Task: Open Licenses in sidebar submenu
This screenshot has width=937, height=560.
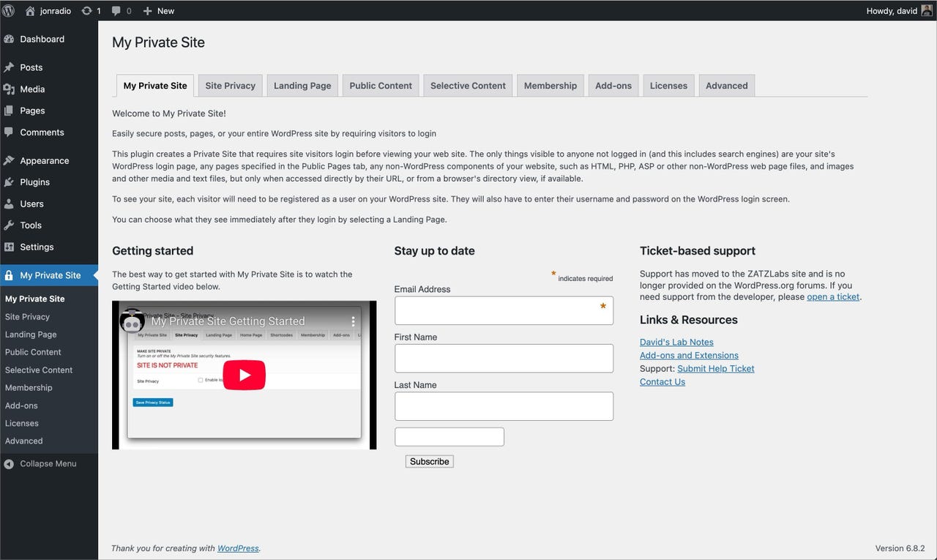Action: point(22,423)
